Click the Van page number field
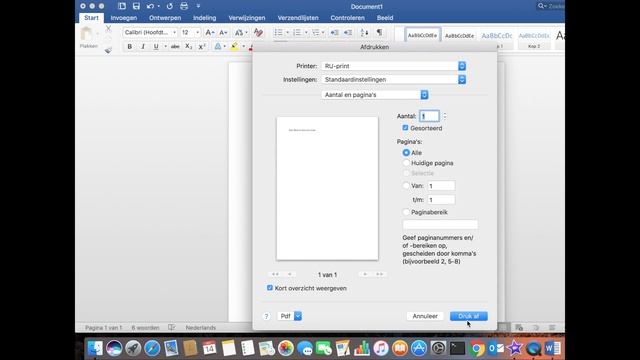This screenshot has width=640, height=360. 441,186
